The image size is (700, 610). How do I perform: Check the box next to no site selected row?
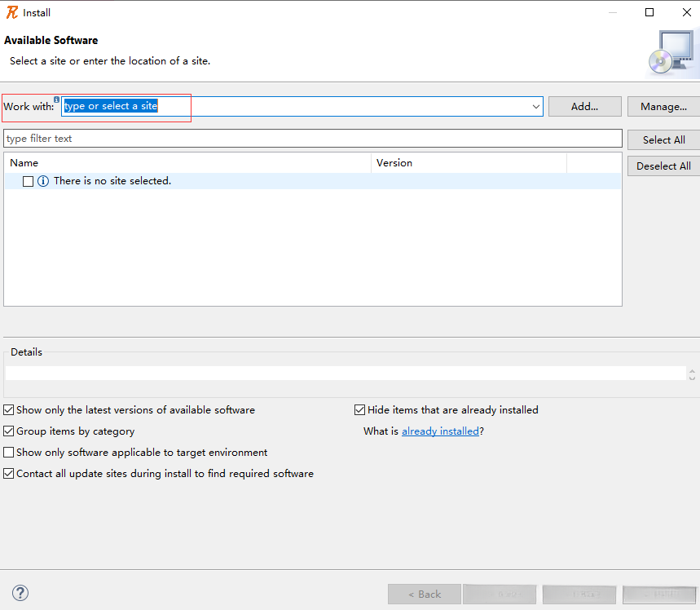(29, 181)
